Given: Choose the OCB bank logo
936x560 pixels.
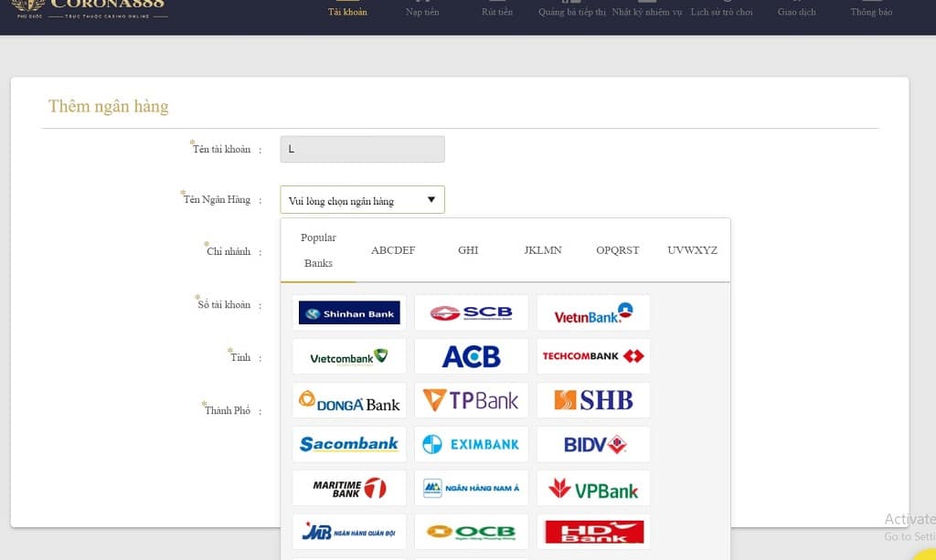Looking at the screenshot, I should tap(471, 532).
